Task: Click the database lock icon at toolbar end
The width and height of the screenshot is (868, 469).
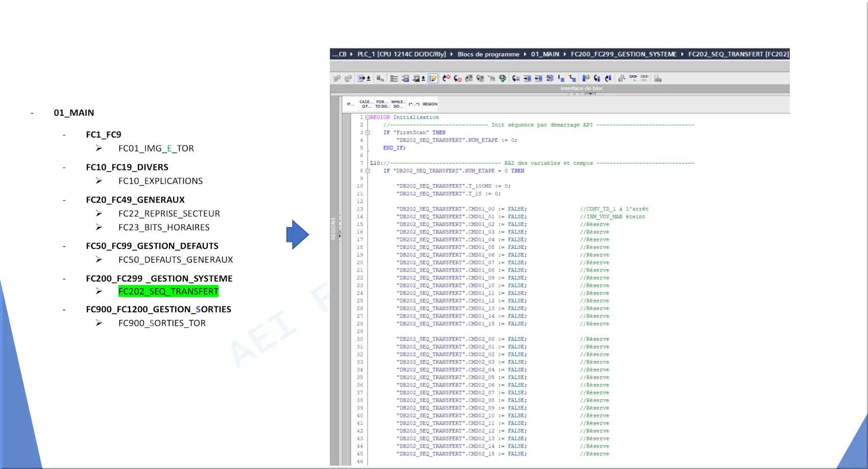Action: [x=657, y=78]
